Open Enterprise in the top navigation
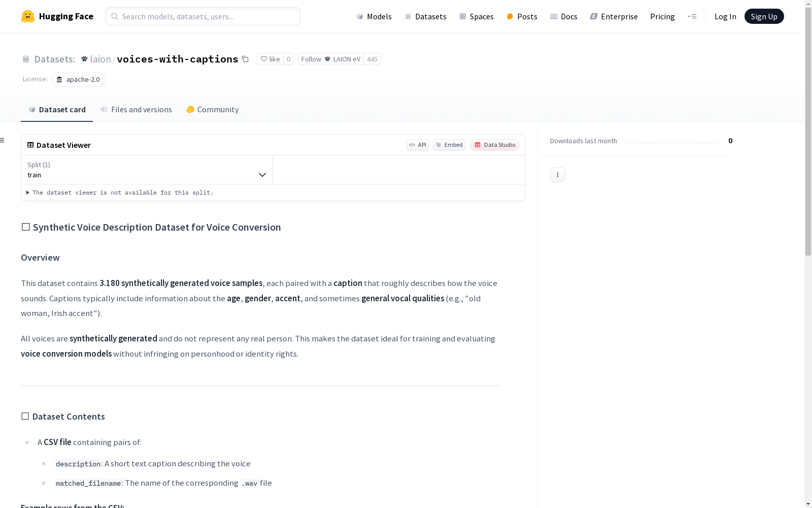Image resolution: width=812 pixels, height=508 pixels. (614, 16)
